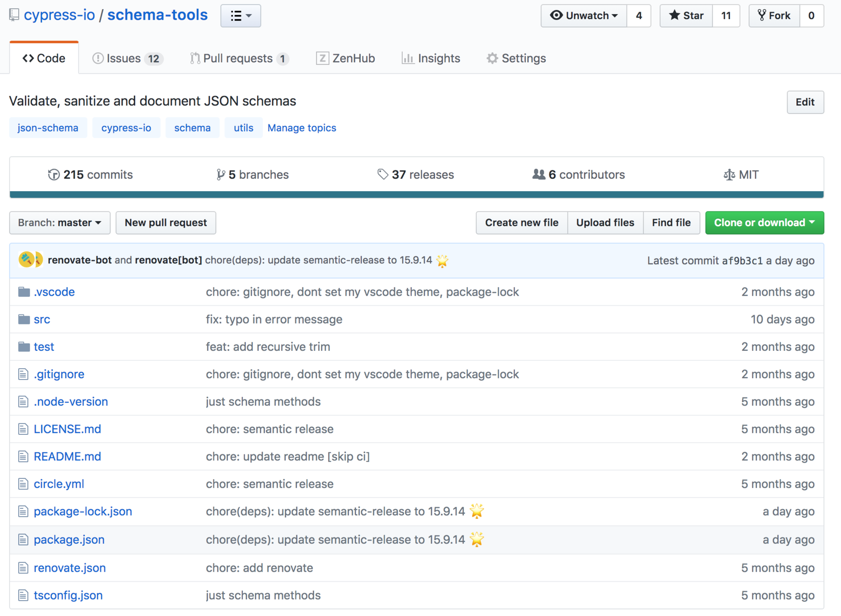Click Find file
Image resolution: width=841 pixels, height=616 pixels.
(671, 223)
